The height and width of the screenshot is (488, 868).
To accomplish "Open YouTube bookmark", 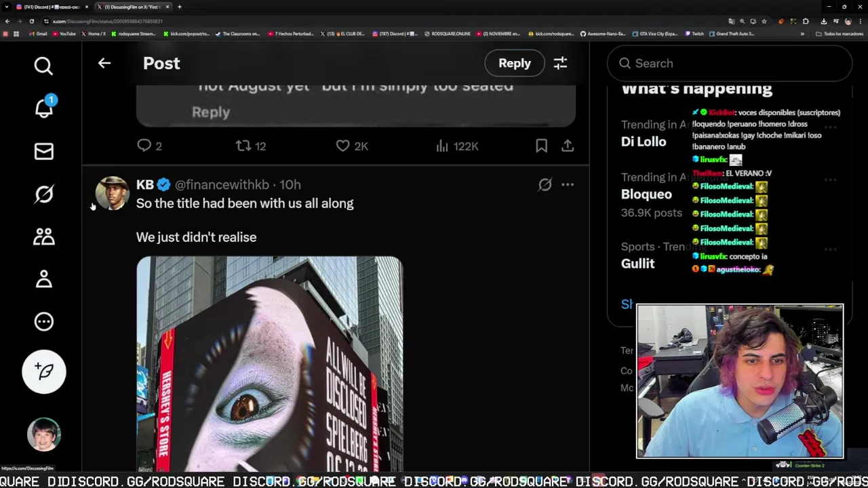I will point(64,34).
